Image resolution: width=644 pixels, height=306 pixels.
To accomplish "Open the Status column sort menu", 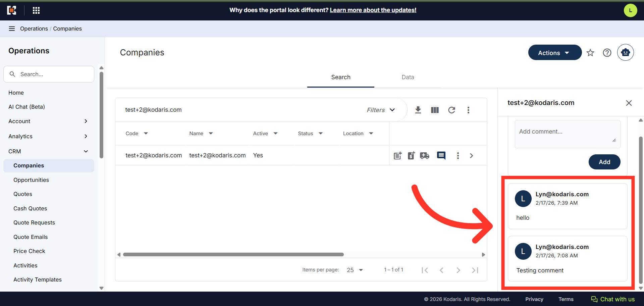I will tap(320, 133).
